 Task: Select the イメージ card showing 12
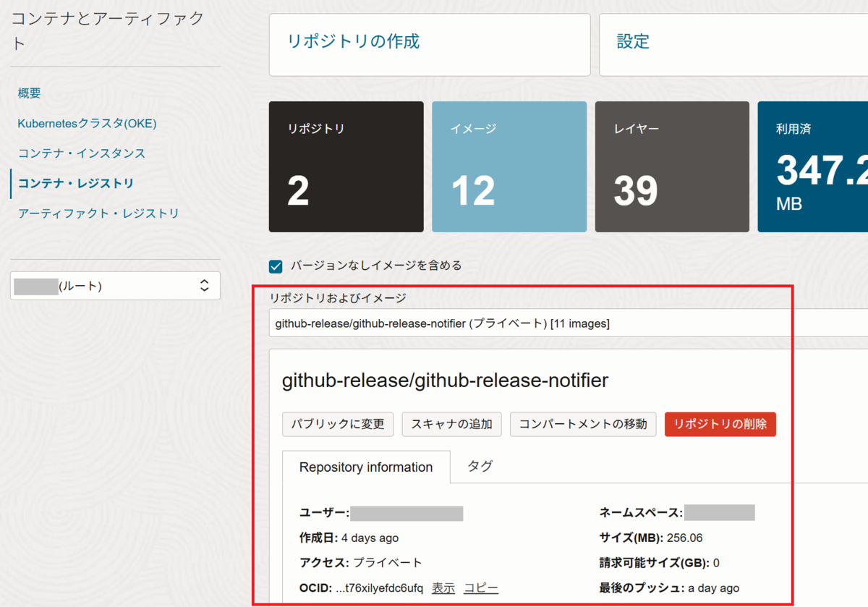(509, 166)
